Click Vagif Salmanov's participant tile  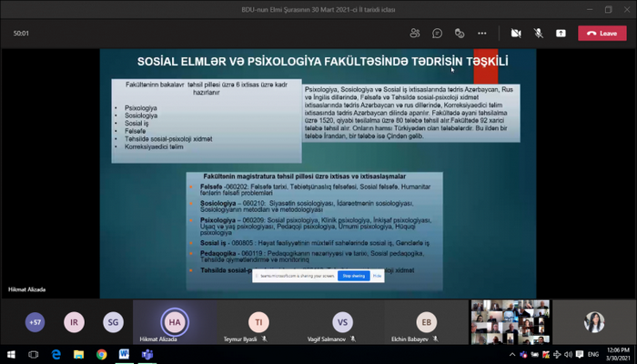point(342,322)
